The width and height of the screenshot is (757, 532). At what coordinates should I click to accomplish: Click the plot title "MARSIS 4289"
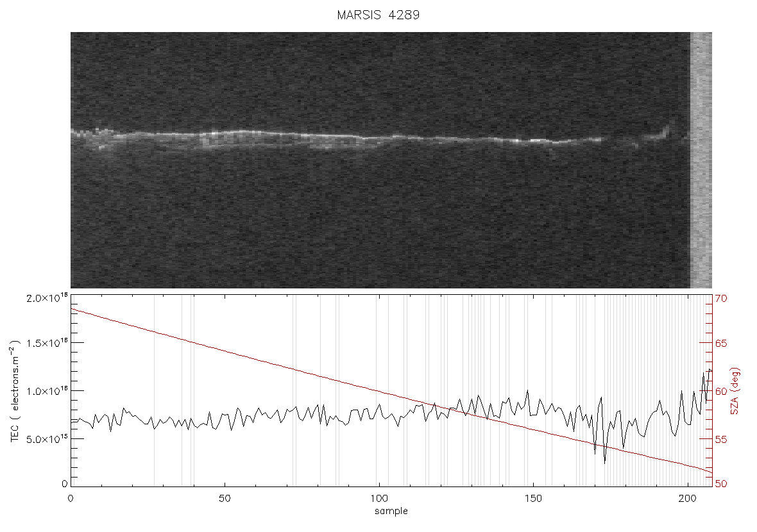(378, 15)
